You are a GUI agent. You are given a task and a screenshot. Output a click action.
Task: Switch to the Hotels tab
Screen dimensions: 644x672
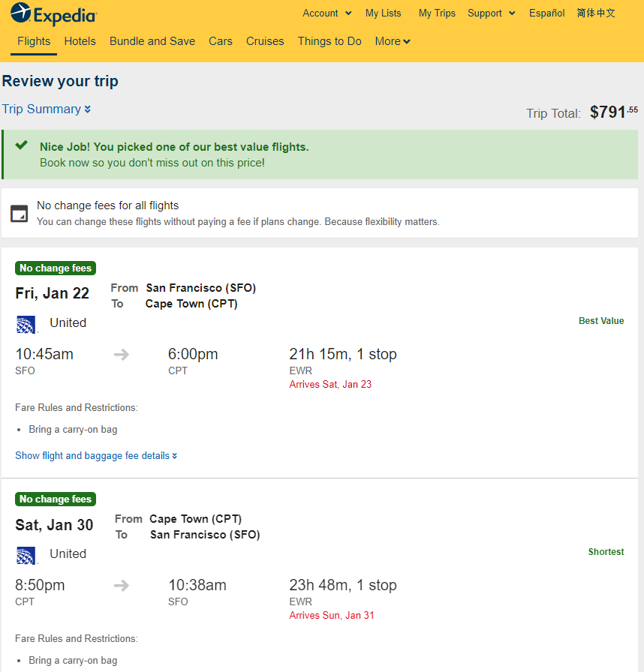(x=80, y=41)
